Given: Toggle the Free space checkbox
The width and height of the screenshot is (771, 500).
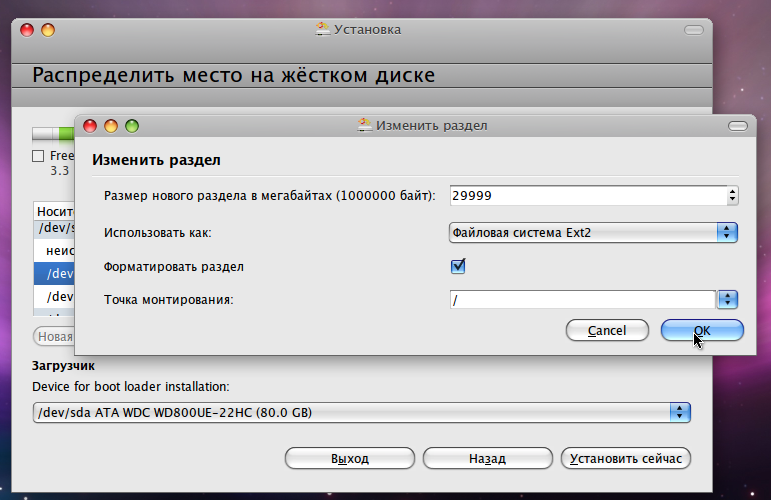Looking at the screenshot, I should pyautogui.click(x=39, y=156).
